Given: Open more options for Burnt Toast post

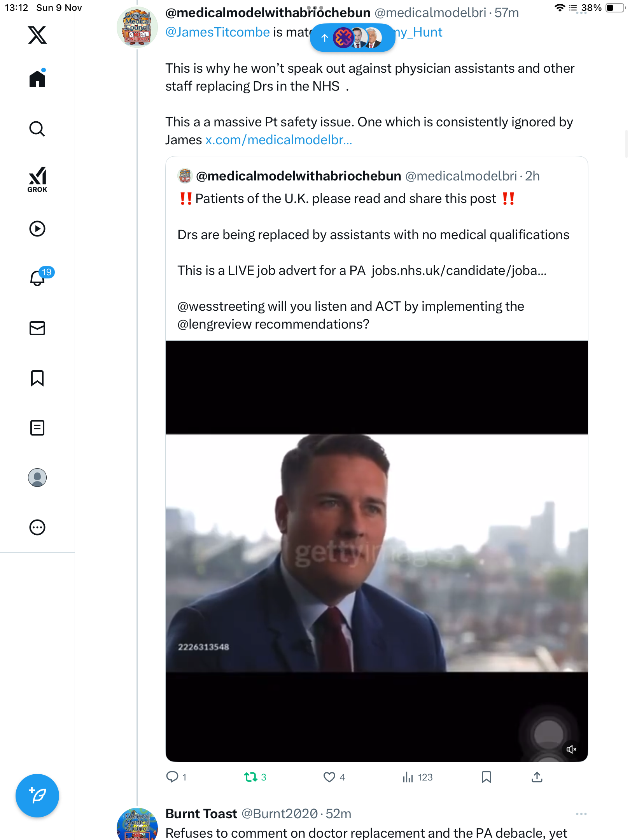Looking at the screenshot, I should [581, 814].
